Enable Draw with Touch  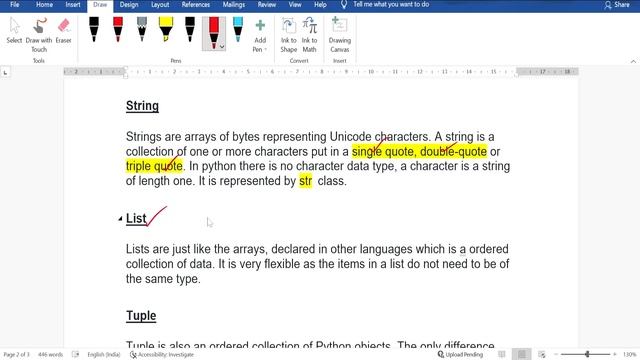(39, 35)
